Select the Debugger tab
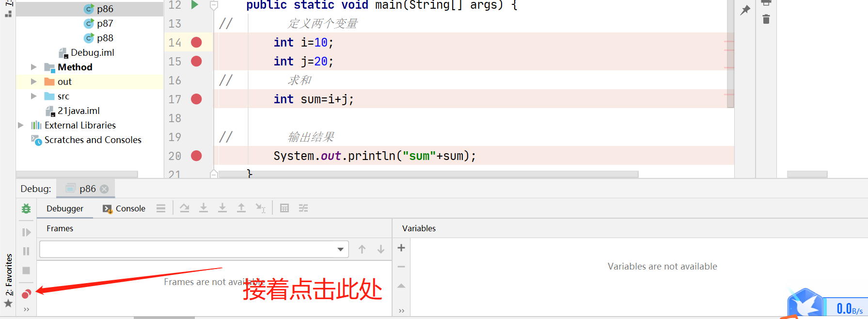The width and height of the screenshot is (868, 319). click(65, 208)
